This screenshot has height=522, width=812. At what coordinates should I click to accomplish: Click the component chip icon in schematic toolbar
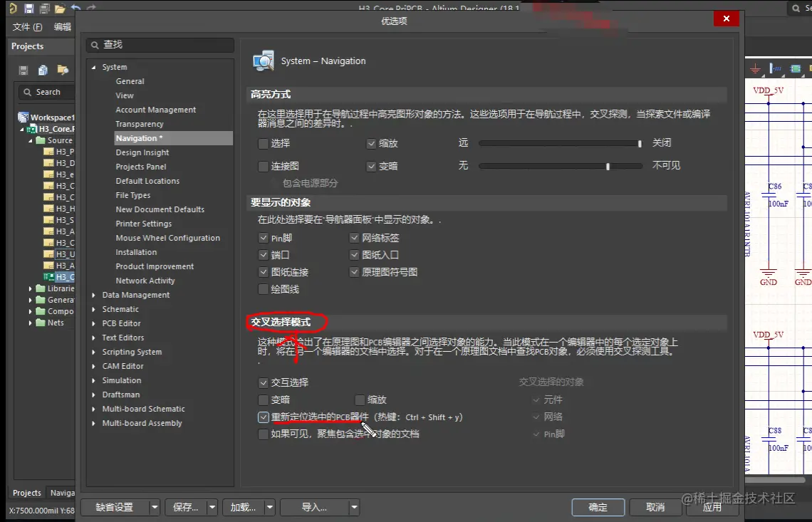(796, 68)
